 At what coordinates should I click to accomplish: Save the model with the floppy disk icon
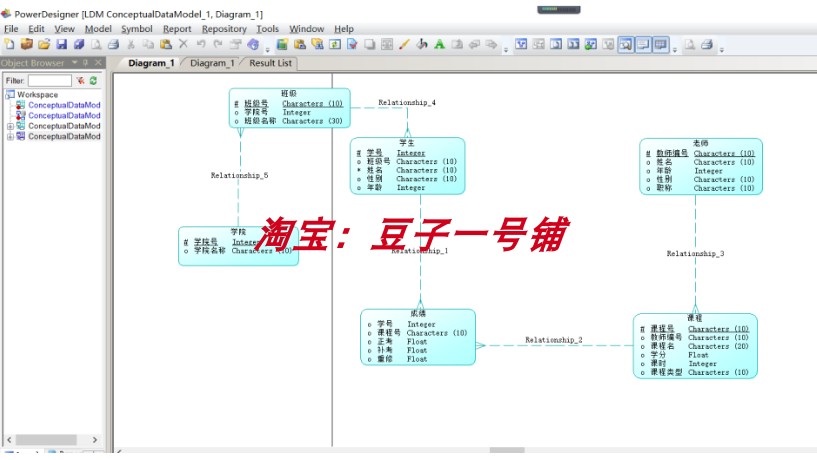tap(61, 44)
